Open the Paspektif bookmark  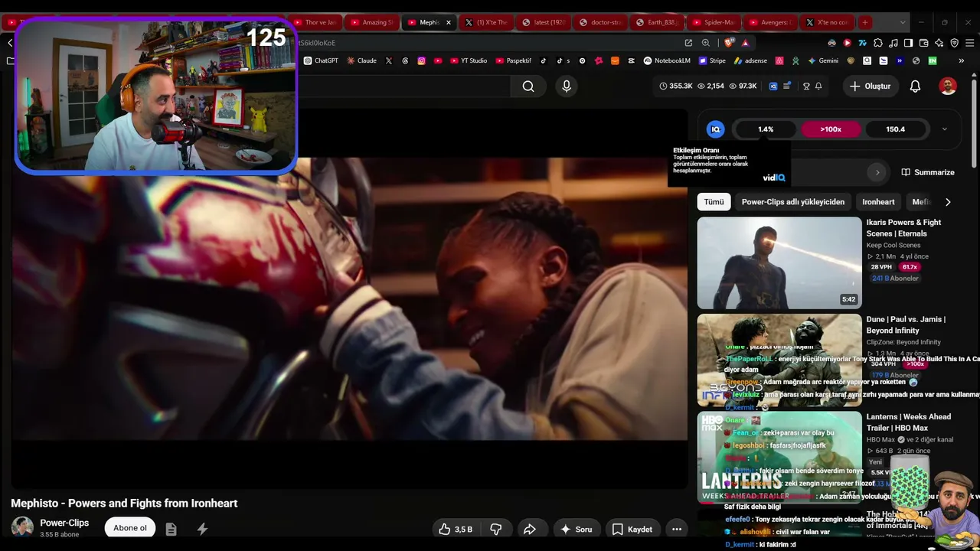click(514, 60)
